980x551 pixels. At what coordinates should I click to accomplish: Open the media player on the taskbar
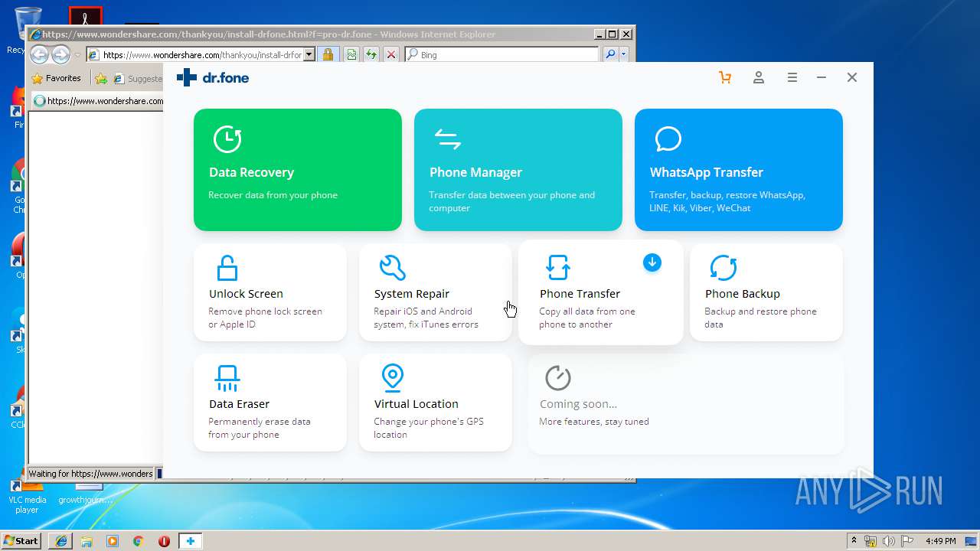click(113, 541)
